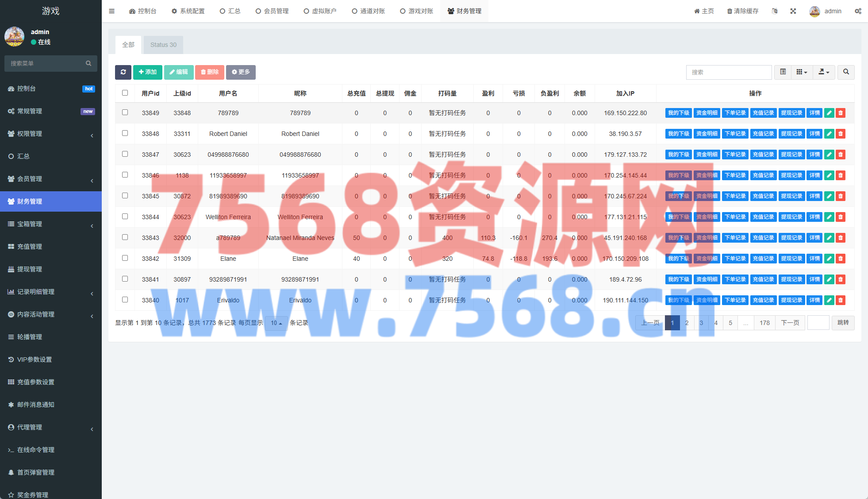Click 我的下级 for user 33842
This screenshot has height=499, width=868.
[678, 259]
